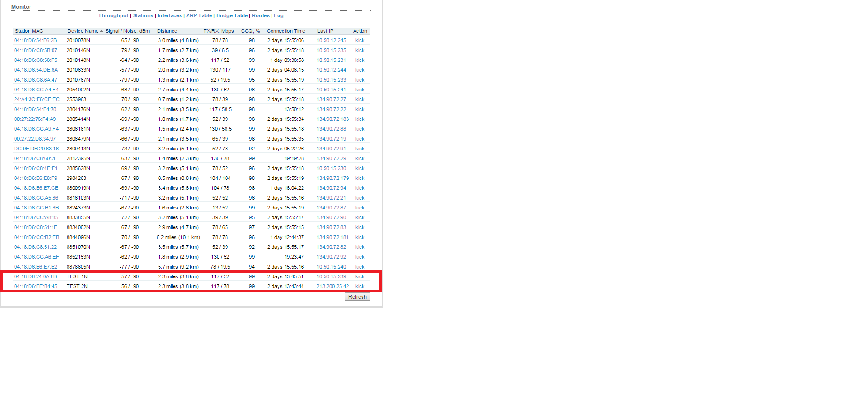
Task: Select connection time 2 days 04:08:15
Action: point(286,70)
